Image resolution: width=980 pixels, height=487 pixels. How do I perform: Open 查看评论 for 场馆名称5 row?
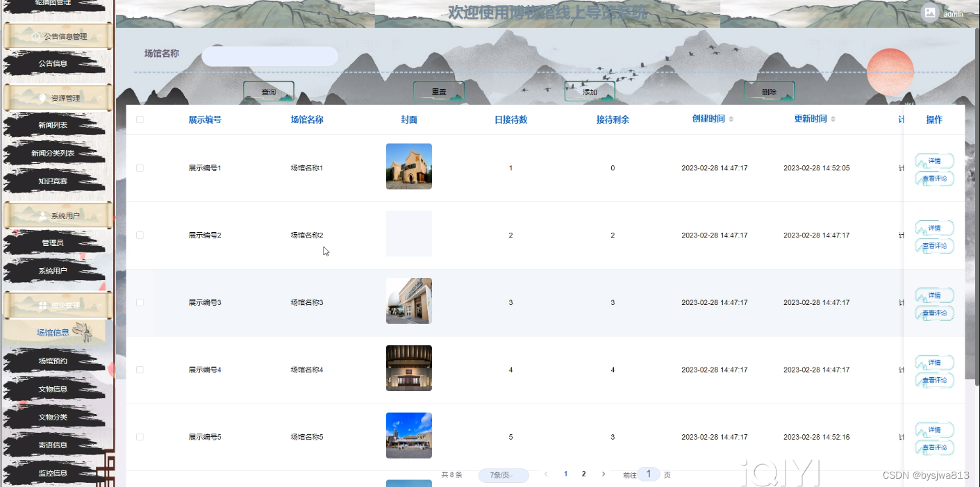pyautogui.click(x=934, y=448)
